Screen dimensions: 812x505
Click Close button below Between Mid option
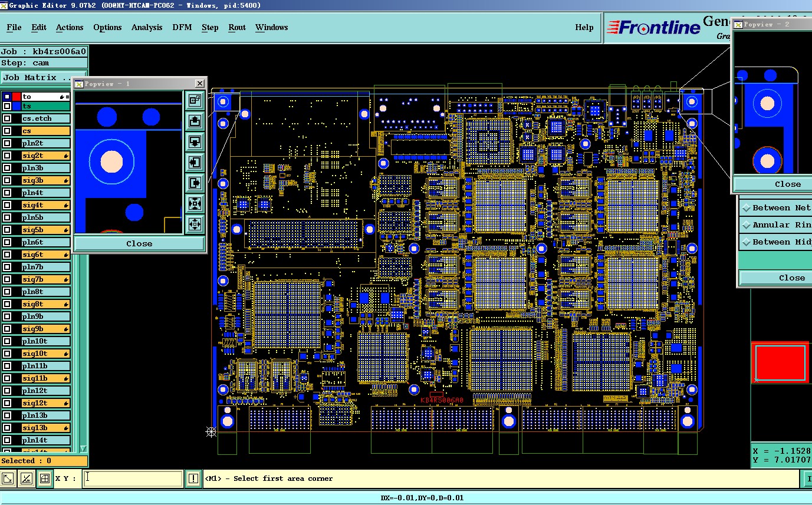(775, 278)
